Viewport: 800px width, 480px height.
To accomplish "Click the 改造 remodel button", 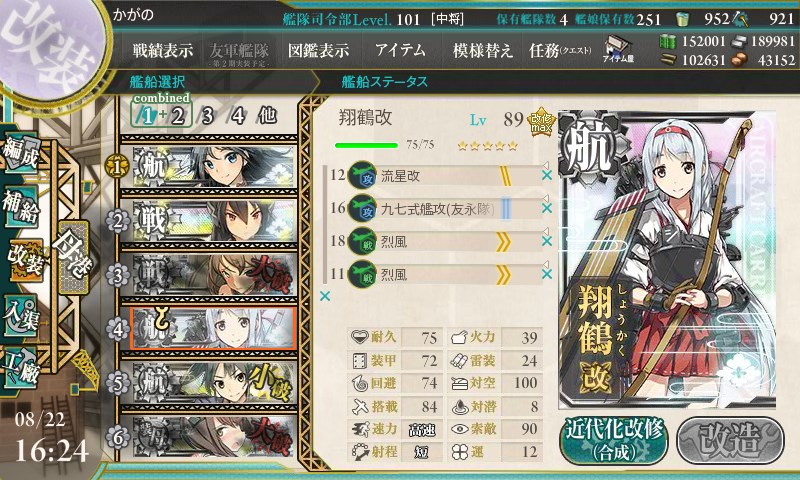I will click(730, 440).
